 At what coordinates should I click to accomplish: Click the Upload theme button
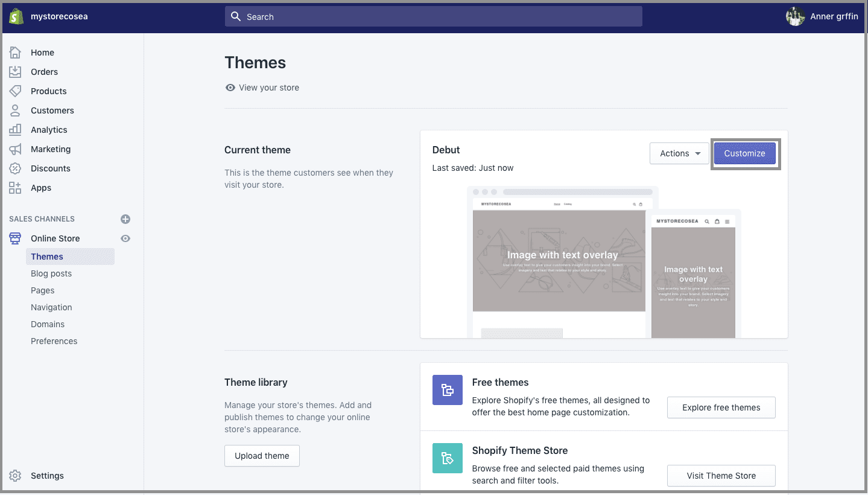click(262, 456)
